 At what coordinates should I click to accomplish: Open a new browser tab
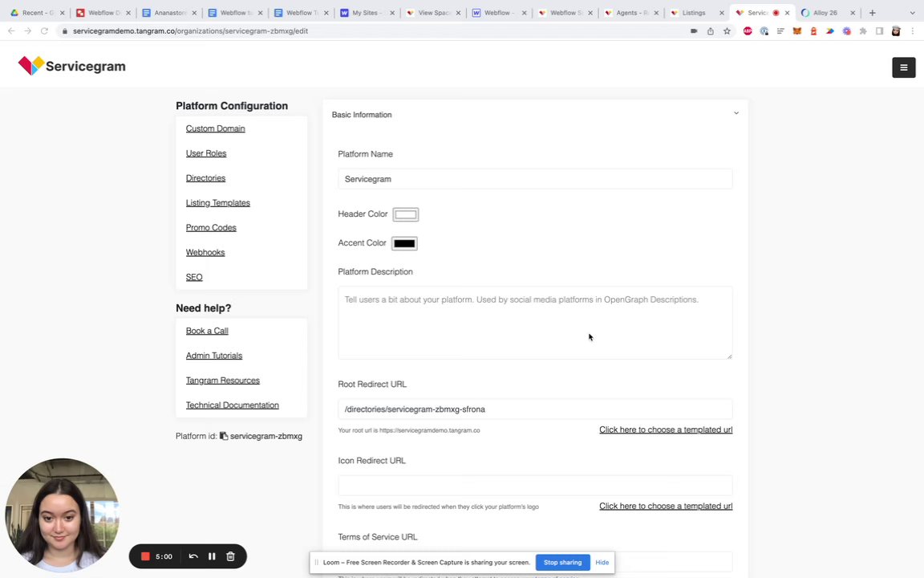point(872,12)
